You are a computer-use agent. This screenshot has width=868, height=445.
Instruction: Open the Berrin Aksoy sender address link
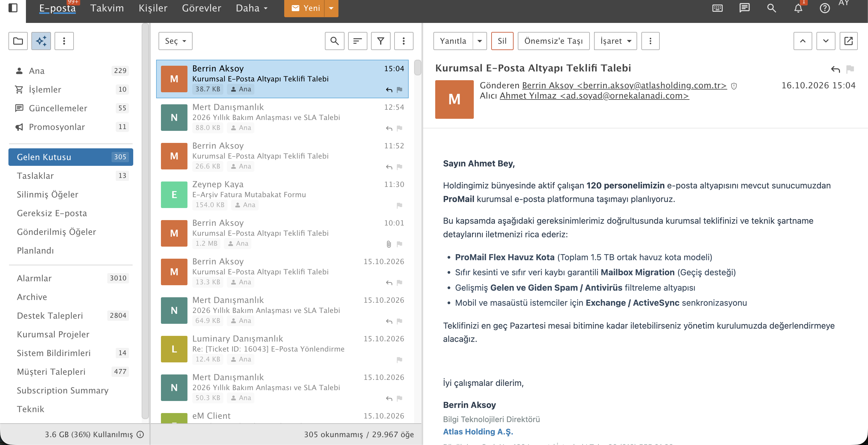tap(624, 86)
